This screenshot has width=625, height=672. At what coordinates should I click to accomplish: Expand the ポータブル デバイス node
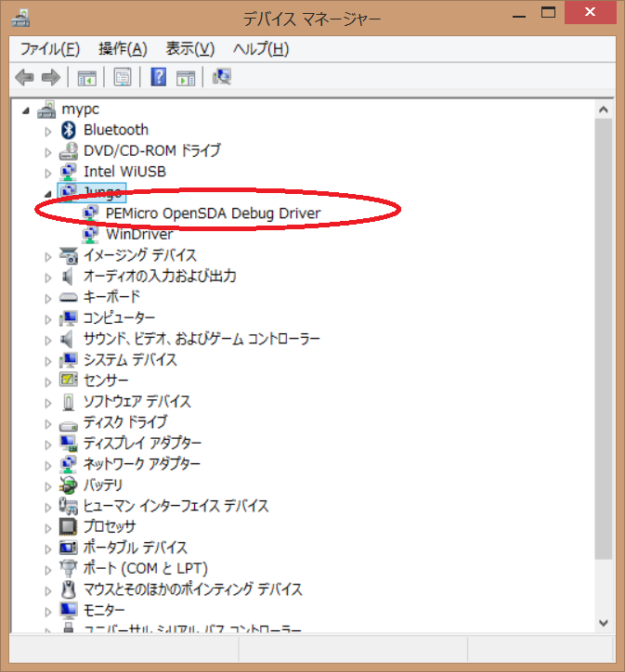coord(48,549)
